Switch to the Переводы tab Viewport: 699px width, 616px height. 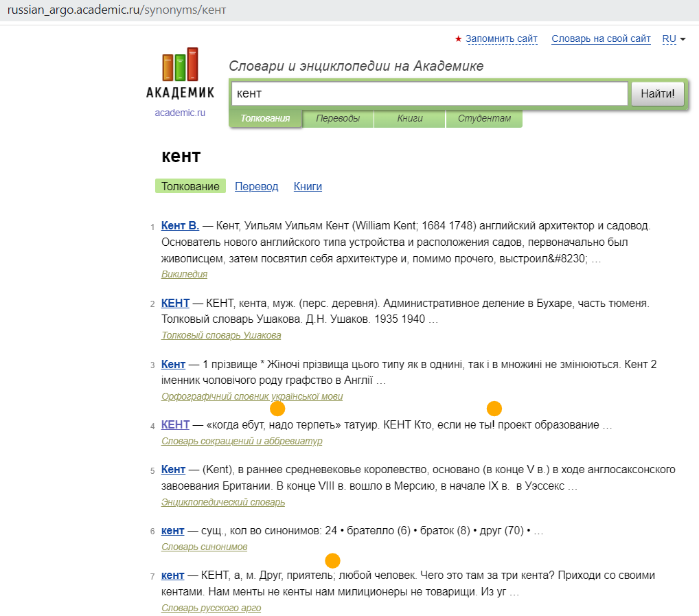coord(338,118)
